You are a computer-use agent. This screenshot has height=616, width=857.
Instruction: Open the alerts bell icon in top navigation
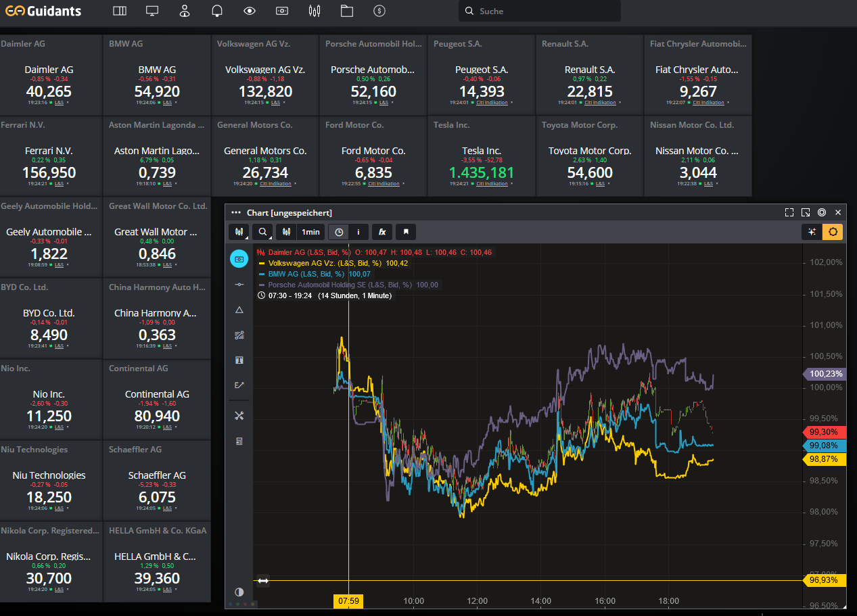(217, 11)
